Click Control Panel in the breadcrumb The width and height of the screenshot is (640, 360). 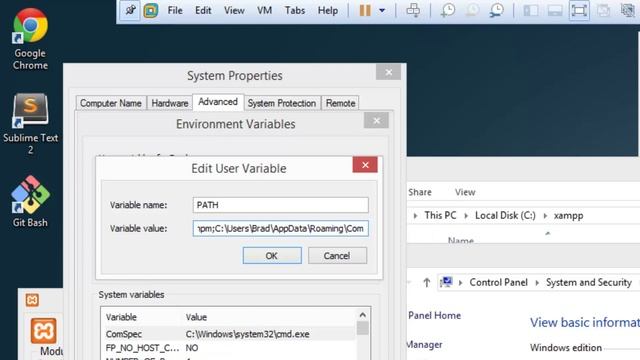point(498,282)
